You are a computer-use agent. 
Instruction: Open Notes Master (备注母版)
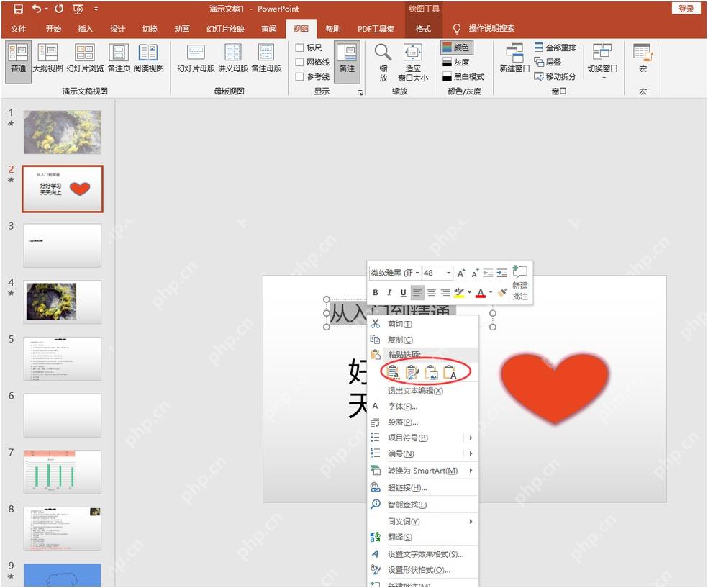pos(266,58)
